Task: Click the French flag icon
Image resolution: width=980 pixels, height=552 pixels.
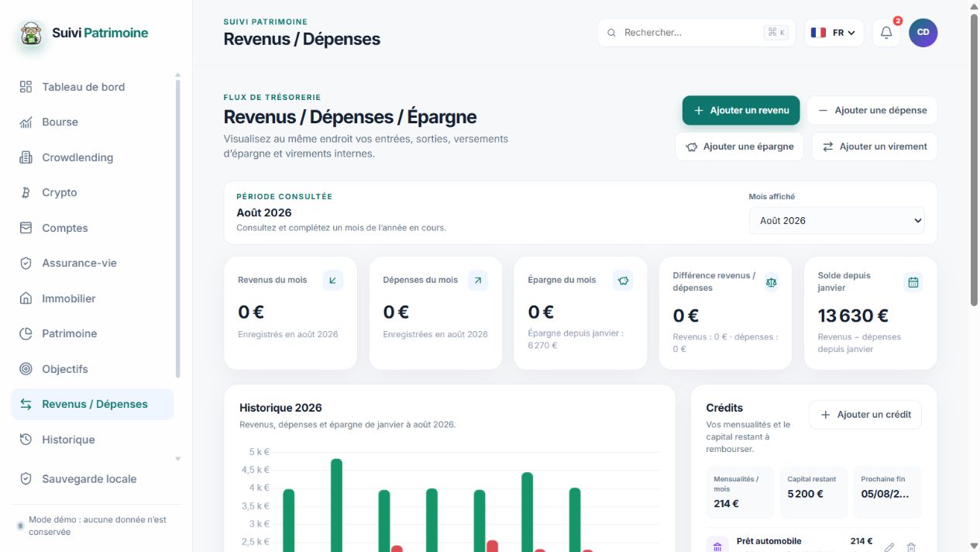Action: [x=818, y=33]
